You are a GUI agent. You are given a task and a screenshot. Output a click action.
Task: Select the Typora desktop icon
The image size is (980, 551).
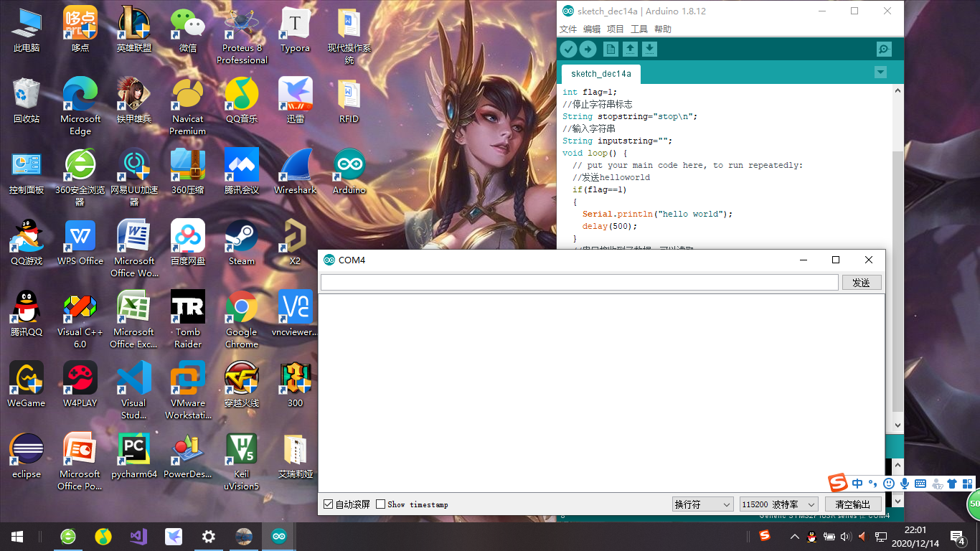[295, 31]
